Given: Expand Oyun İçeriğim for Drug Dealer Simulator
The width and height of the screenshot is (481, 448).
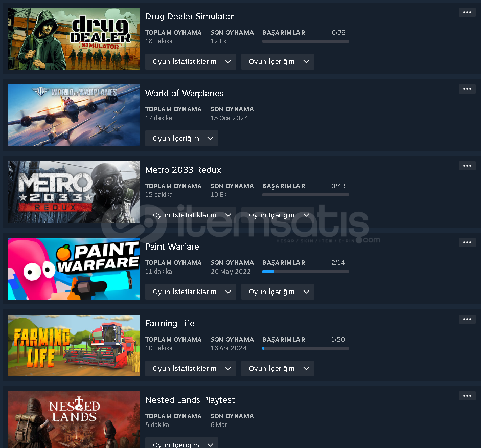Looking at the screenshot, I should (278, 62).
